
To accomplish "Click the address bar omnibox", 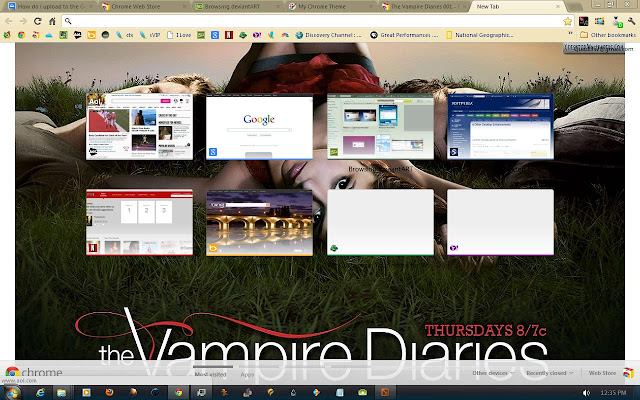I will 318,21.
